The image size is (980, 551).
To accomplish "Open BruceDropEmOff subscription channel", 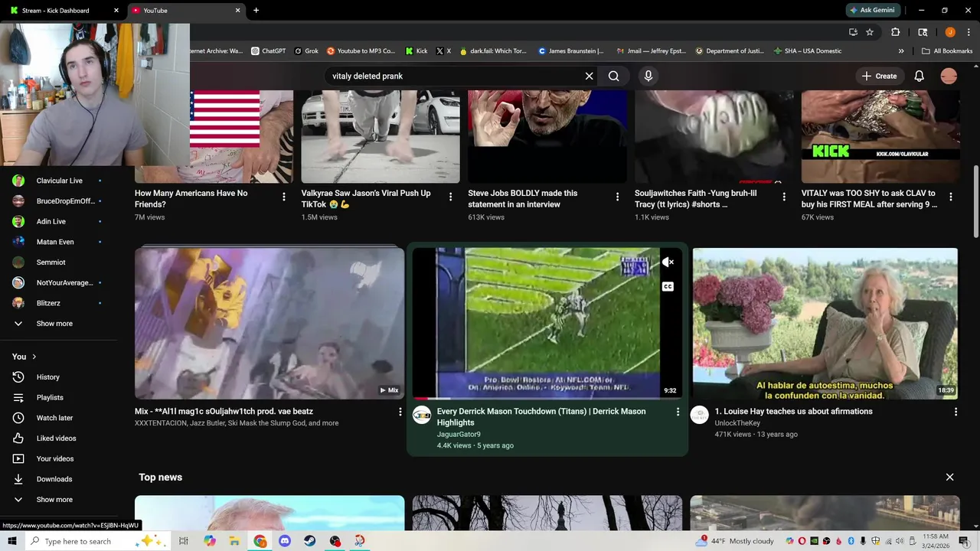I will pyautogui.click(x=65, y=201).
